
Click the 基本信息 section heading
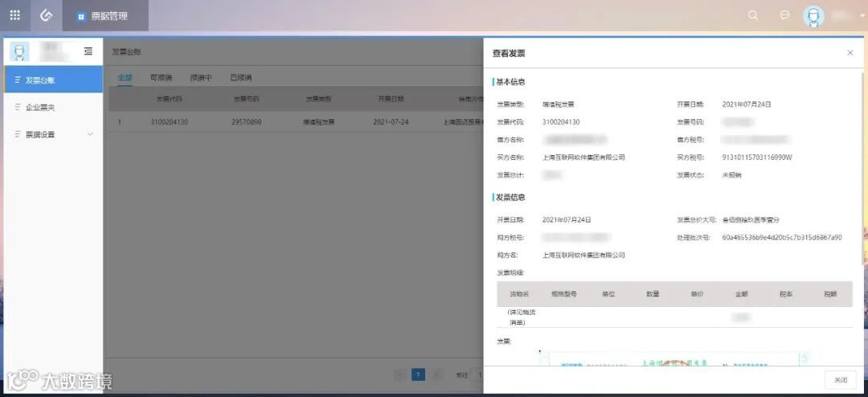pos(510,82)
